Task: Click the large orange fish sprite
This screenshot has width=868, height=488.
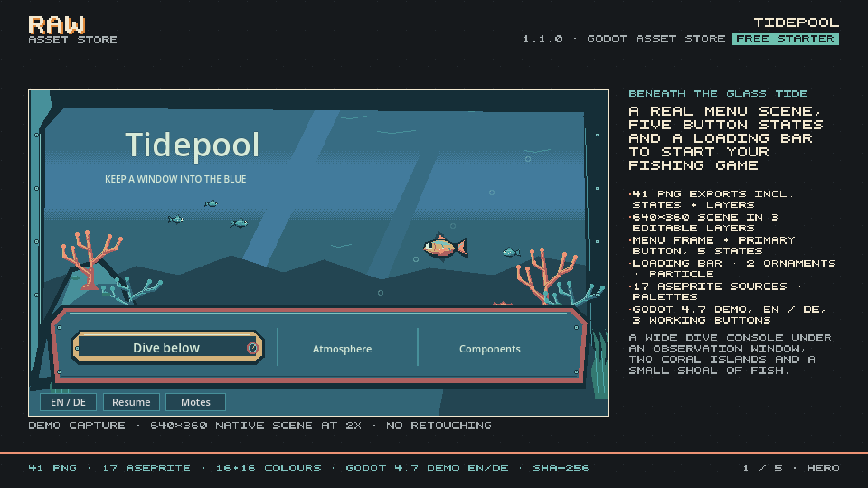Action: (x=445, y=247)
